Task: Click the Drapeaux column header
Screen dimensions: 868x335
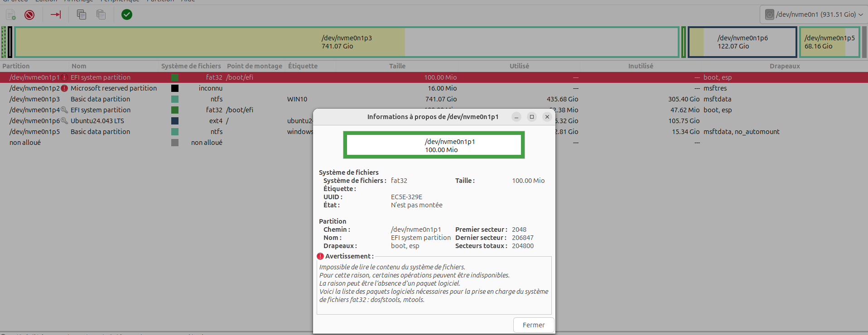Action: pyautogui.click(x=785, y=66)
